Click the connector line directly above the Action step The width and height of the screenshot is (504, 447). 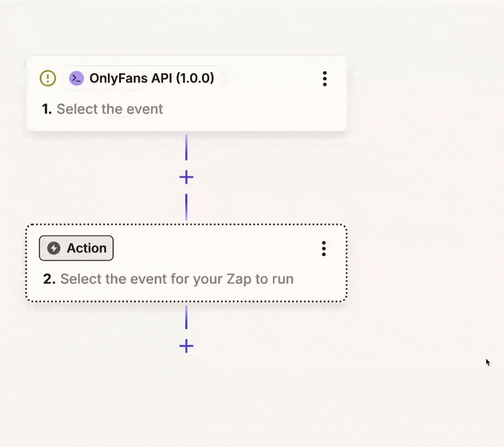tap(186, 207)
